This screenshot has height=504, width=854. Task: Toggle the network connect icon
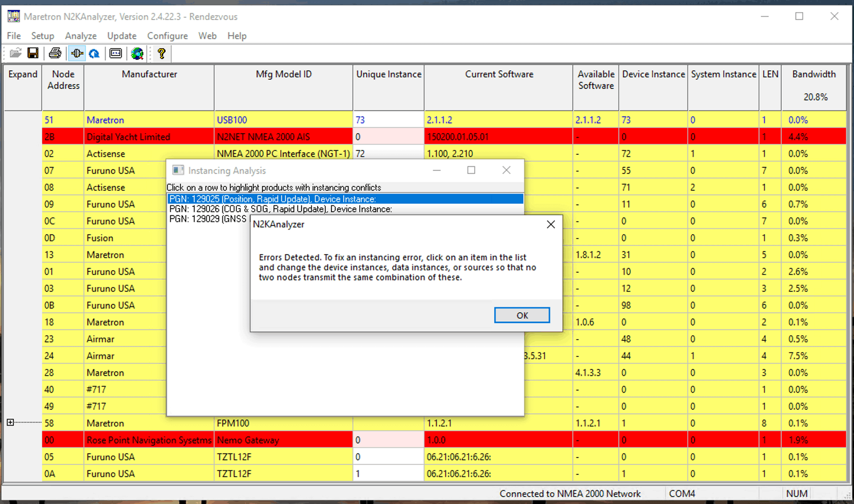tap(77, 53)
